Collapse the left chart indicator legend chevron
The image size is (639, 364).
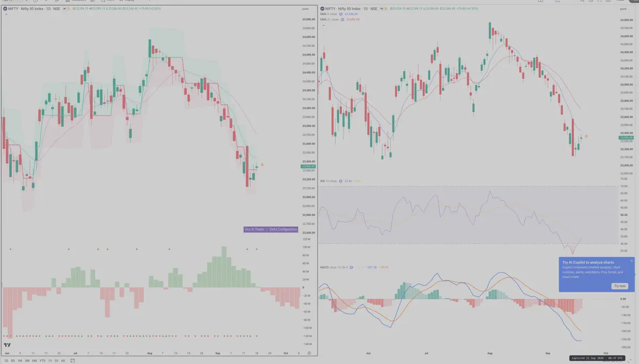coord(6,14)
